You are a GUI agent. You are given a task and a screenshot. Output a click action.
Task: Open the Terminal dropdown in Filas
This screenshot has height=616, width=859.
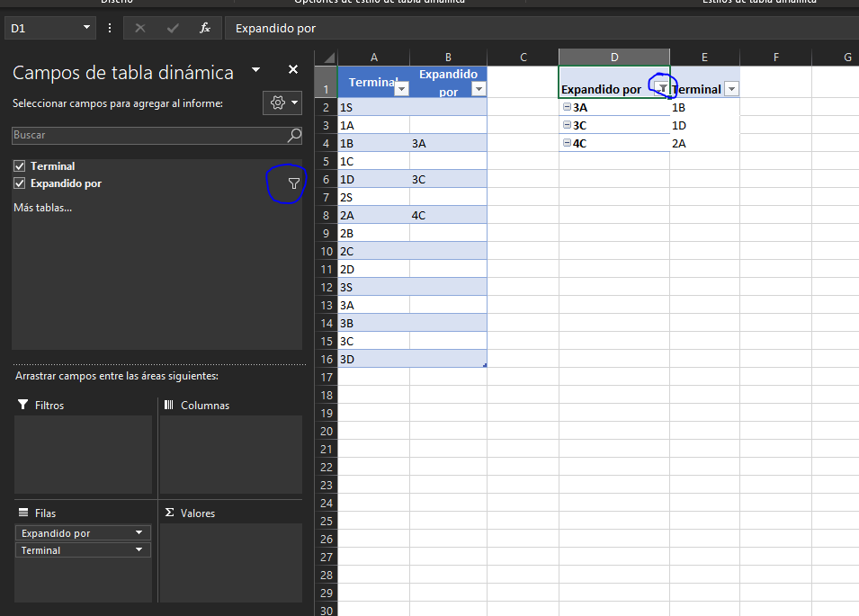[139, 549]
